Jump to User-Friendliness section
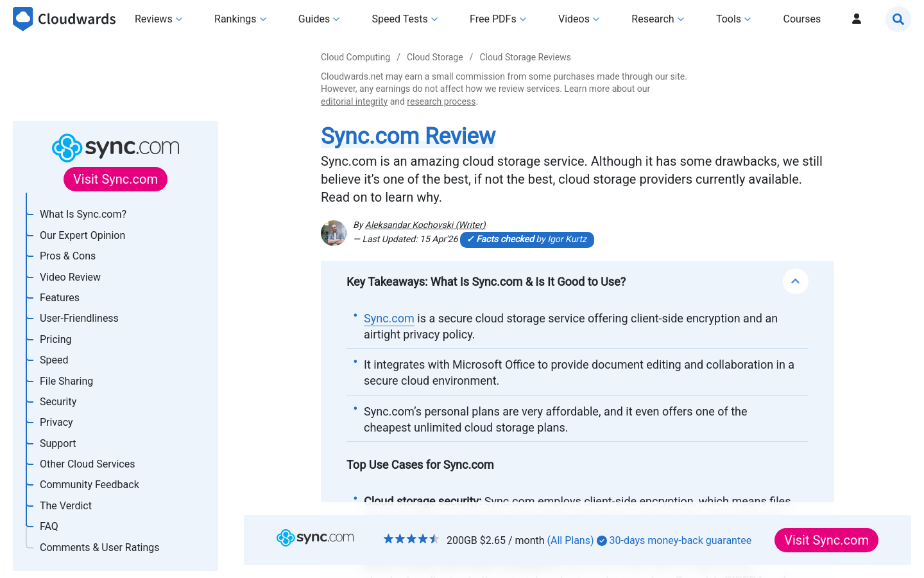This screenshot has height=578, width=924. pyautogui.click(x=79, y=318)
